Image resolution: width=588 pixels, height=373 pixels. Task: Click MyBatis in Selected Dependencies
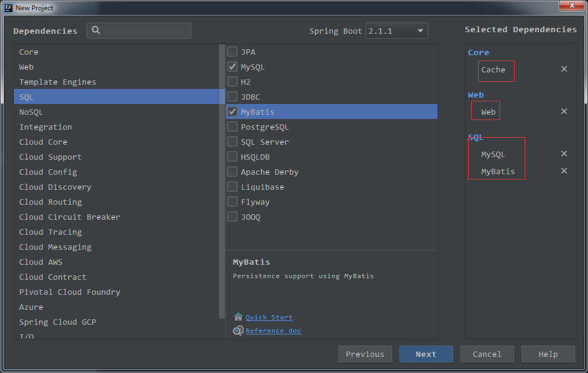(x=498, y=171)
